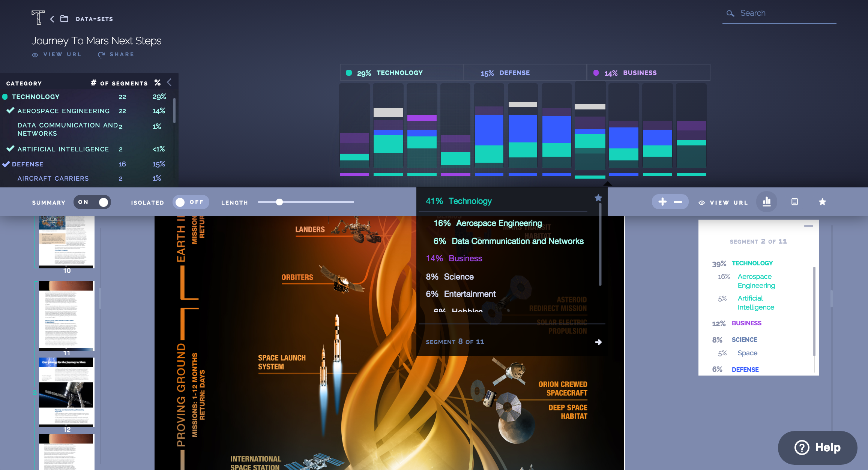The height and width of the screenshot is (470, 868).
Task: Click 14% Business in segment popup
Action: [x=454, y=258]
